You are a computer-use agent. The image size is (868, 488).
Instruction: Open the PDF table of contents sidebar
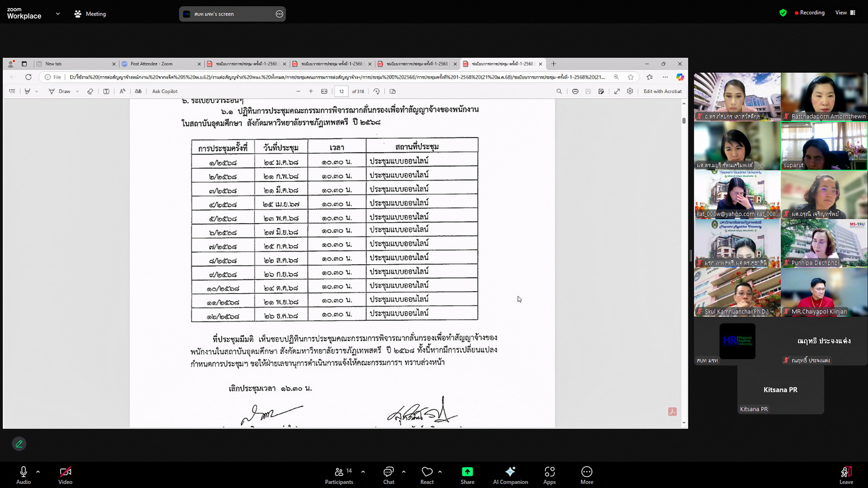pos(12,91)
